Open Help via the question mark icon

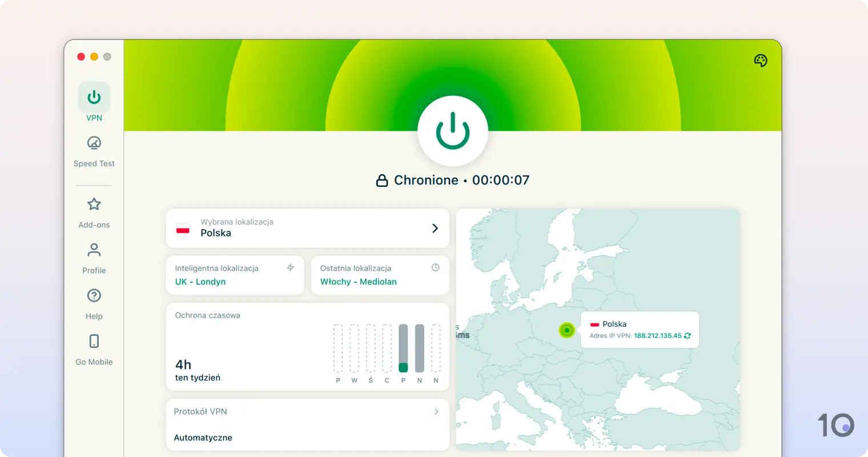(x=94, y=295)
